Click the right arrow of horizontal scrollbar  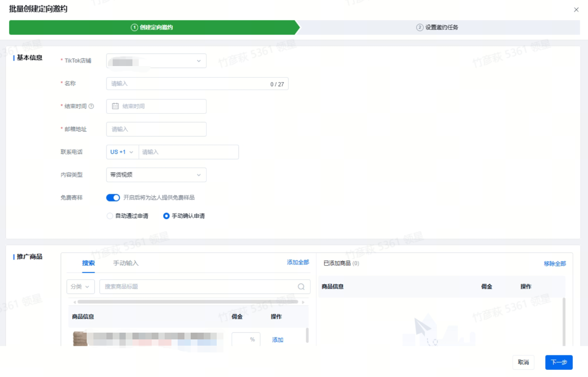[x=303, y=302]
